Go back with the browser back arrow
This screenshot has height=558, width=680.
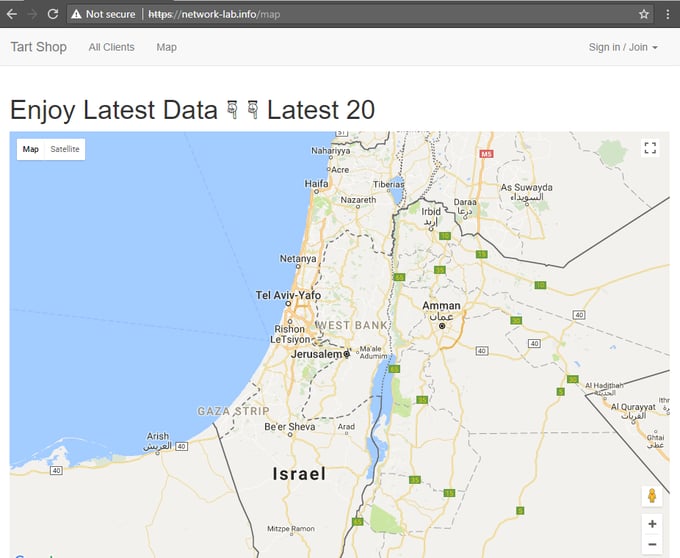[12, 14]
